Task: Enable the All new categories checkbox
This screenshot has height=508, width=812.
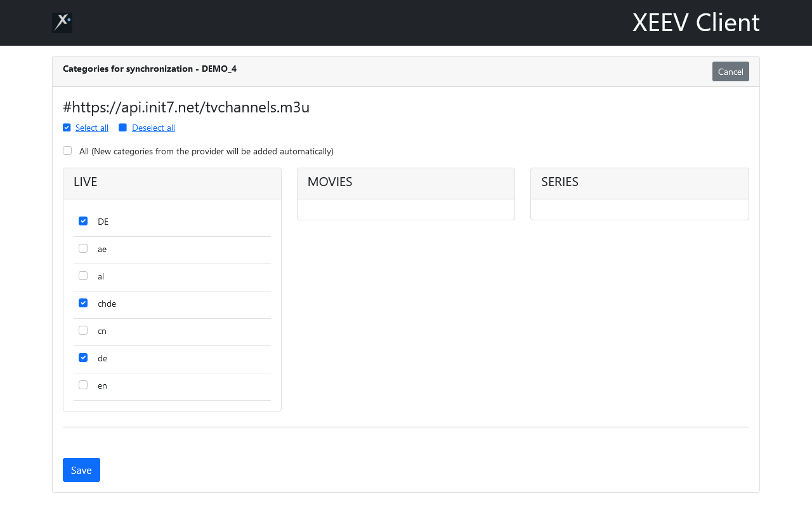Action: pos(67,150)
